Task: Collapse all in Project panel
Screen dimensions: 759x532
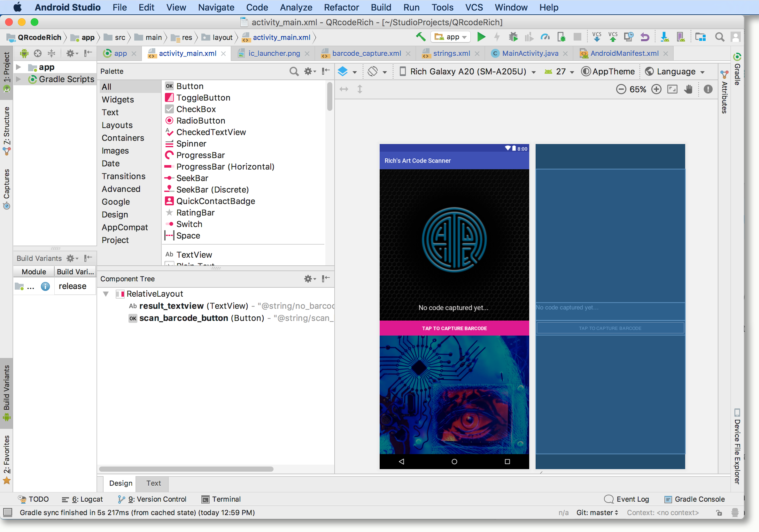Action: [51, 53]
